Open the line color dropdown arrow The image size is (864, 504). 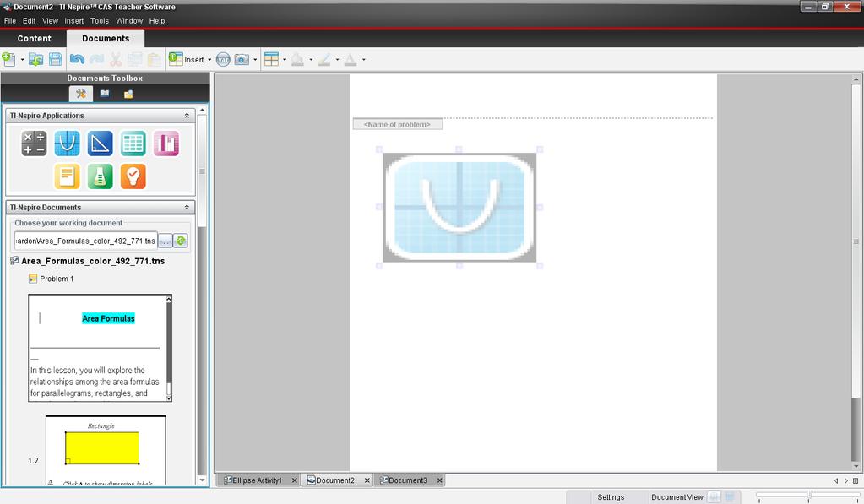[x=337, y=59]
